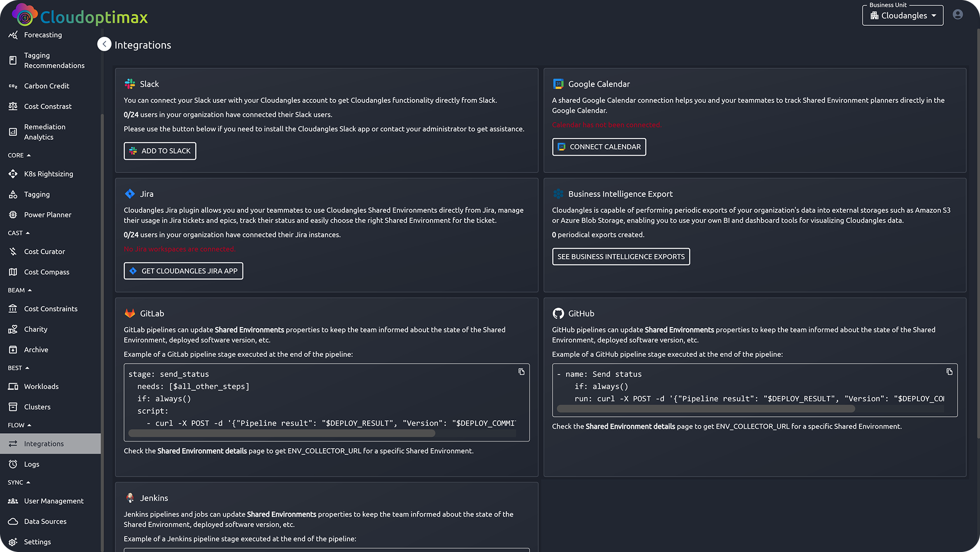Click the Cloudoptimax logo
The width and height of the screenshot is (980, 552).
click(x=80, y=16)
